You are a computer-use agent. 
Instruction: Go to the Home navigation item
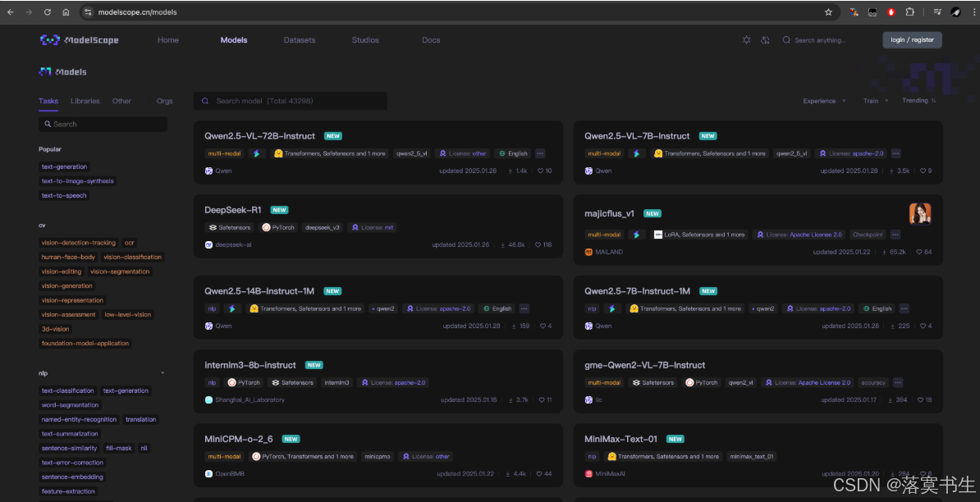pos(168,40)
